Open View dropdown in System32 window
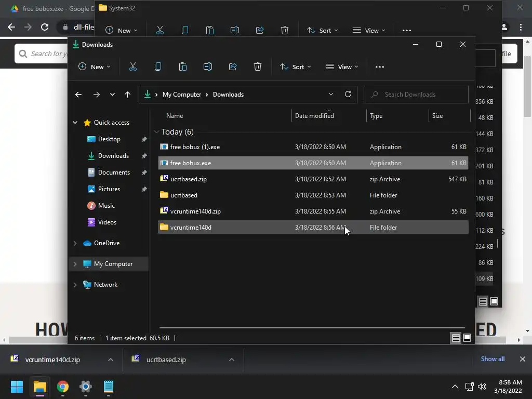The width and height of the screenshot is (532, 399). coord(369,31)
